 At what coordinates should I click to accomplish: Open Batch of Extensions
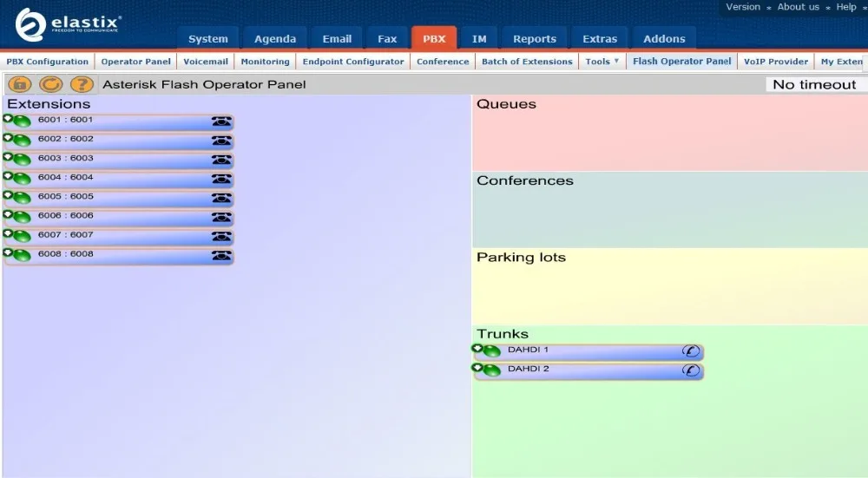pos(527,62)
